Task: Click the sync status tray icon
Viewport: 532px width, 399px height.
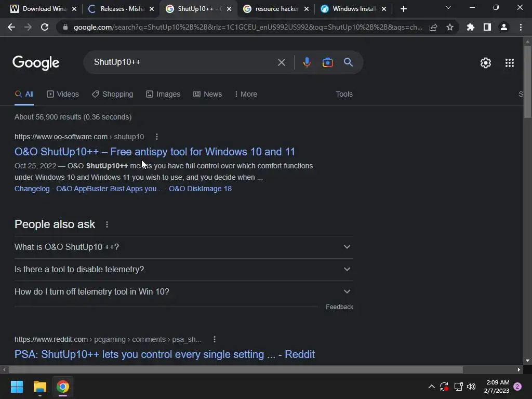Action: (x=444, y=387)
